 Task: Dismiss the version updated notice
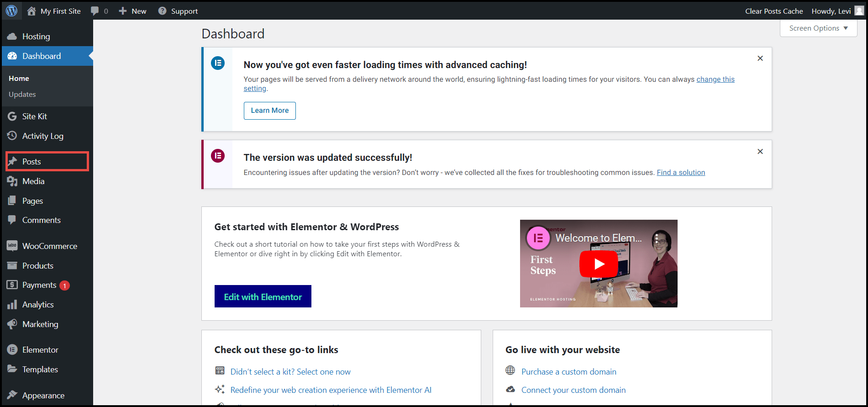pos(760,152)
